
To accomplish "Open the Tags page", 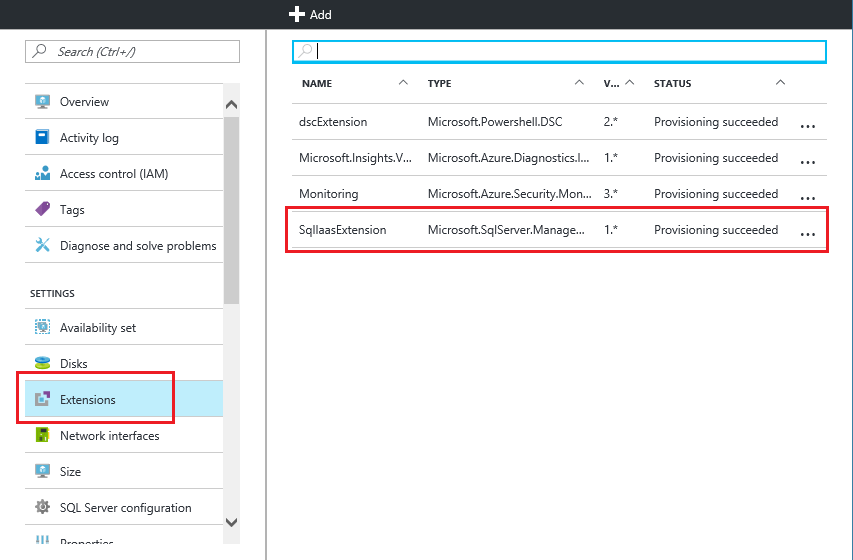I will 124,209.
